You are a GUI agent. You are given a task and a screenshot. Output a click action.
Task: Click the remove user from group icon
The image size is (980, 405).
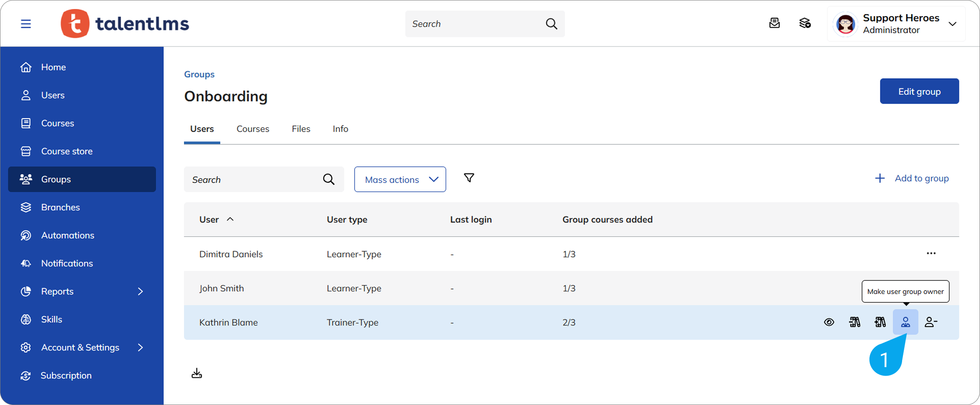[931, 322]
